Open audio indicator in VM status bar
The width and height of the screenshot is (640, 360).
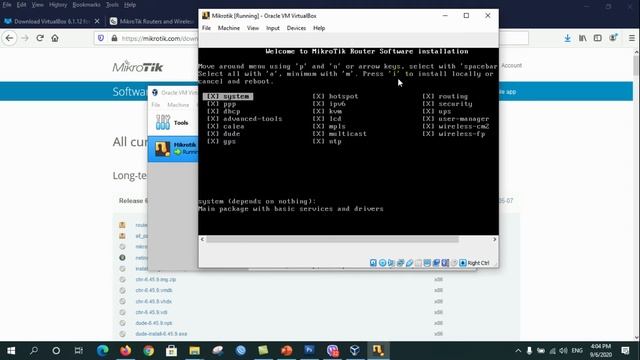pos(391,263)
